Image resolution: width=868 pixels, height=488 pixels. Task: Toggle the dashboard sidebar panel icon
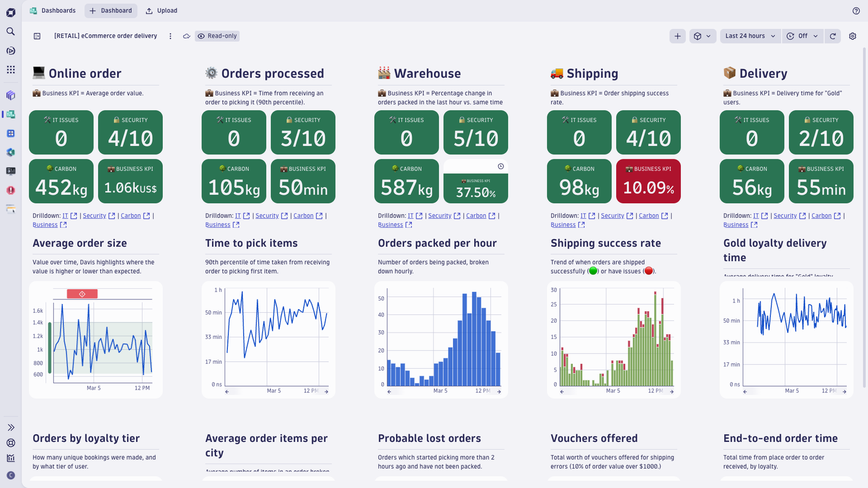pyautogui.click(x=37, y=36)
